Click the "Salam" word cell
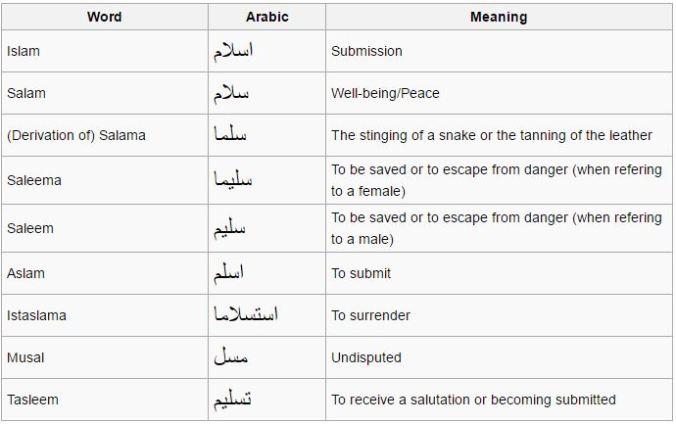Screen dimensions: 676x424 point(24,93)
